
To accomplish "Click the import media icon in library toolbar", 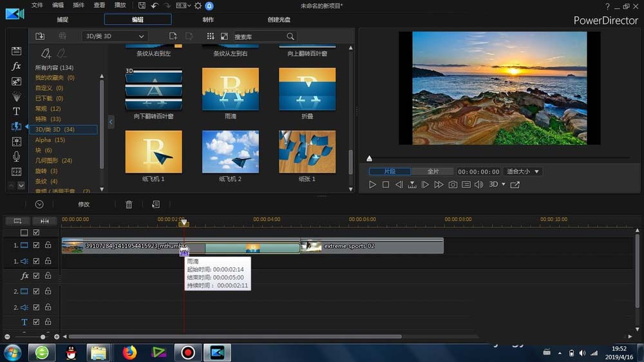I will coord(40,36).
